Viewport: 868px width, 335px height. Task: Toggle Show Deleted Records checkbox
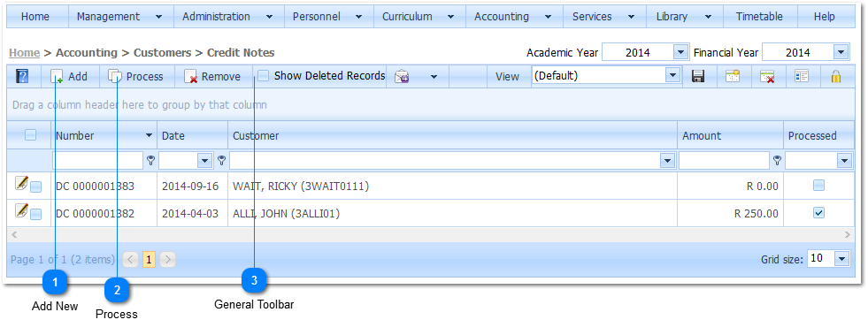point(264,76)
